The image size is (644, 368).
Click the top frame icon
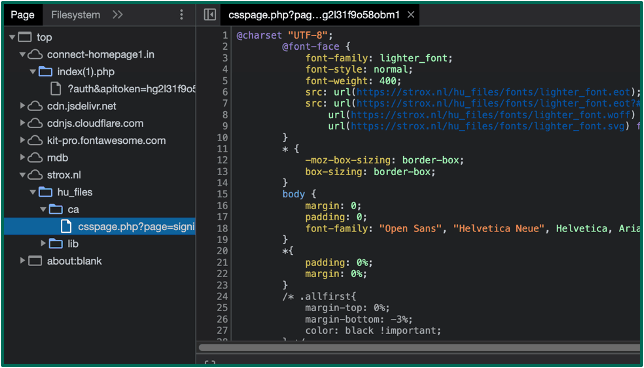25,37
